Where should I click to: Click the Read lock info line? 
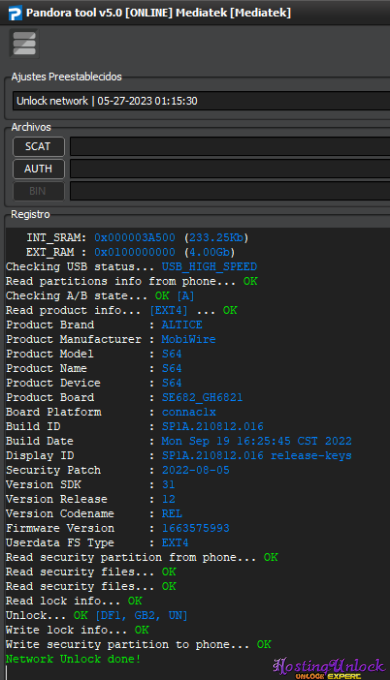pos(74,601)
